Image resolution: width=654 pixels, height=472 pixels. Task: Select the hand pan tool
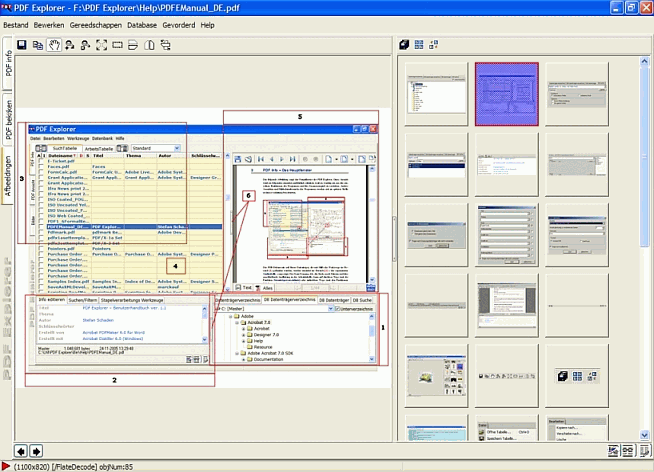(54, 45)
